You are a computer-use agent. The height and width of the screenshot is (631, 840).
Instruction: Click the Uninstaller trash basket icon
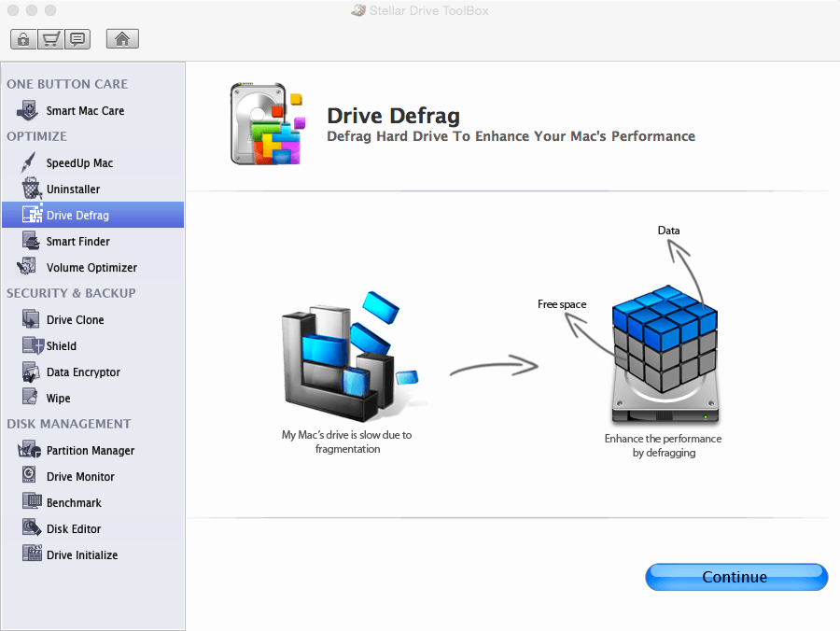(x=31, y=189)
